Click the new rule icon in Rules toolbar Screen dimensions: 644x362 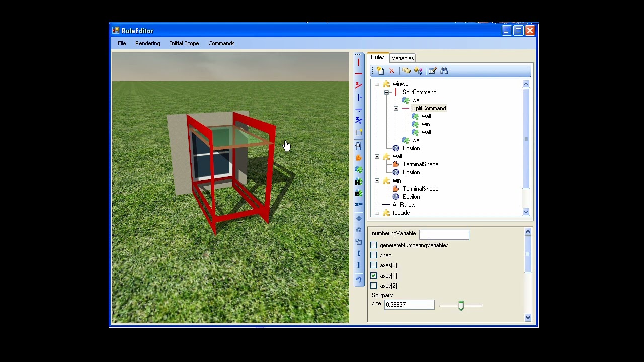tap(380, 71)
